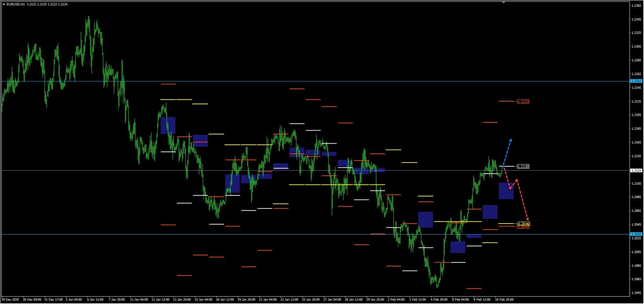Click the chart shift triangle marker at top
The image size is (644, 304).
pyautogui.click(x=504, y=2)
